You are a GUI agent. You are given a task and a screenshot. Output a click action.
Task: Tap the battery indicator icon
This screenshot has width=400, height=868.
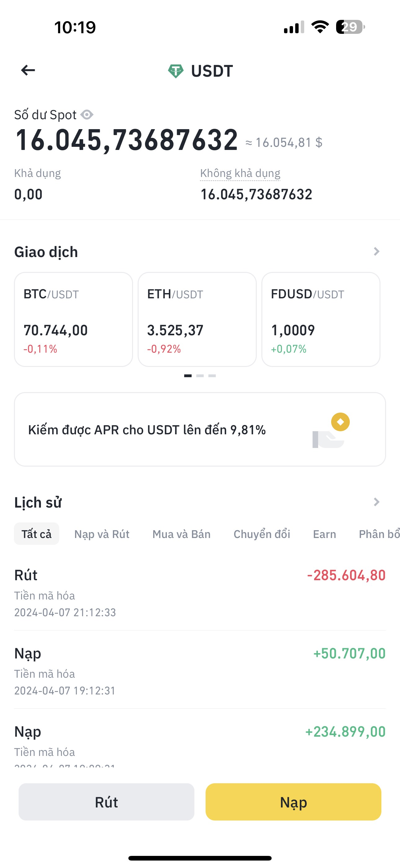coord(350,27)
